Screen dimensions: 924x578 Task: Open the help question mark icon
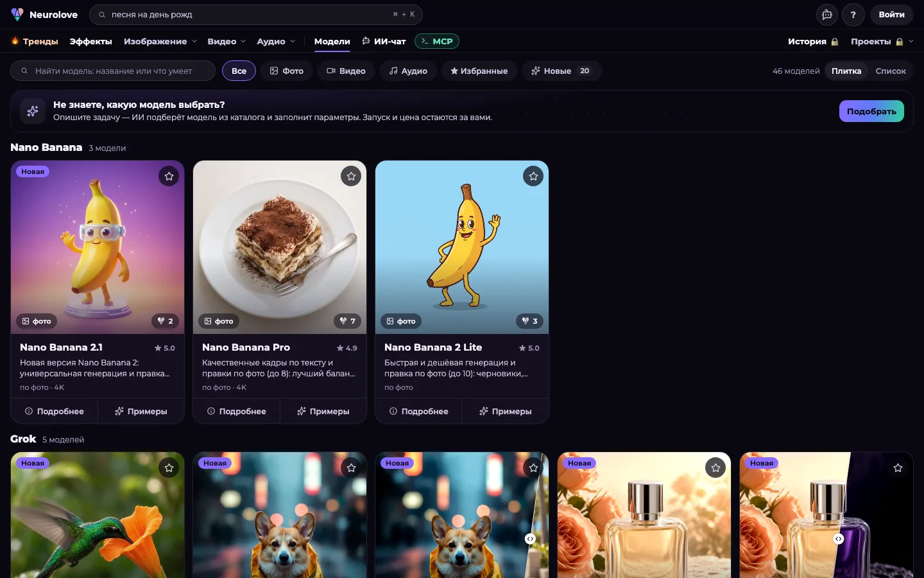[853, 15]
